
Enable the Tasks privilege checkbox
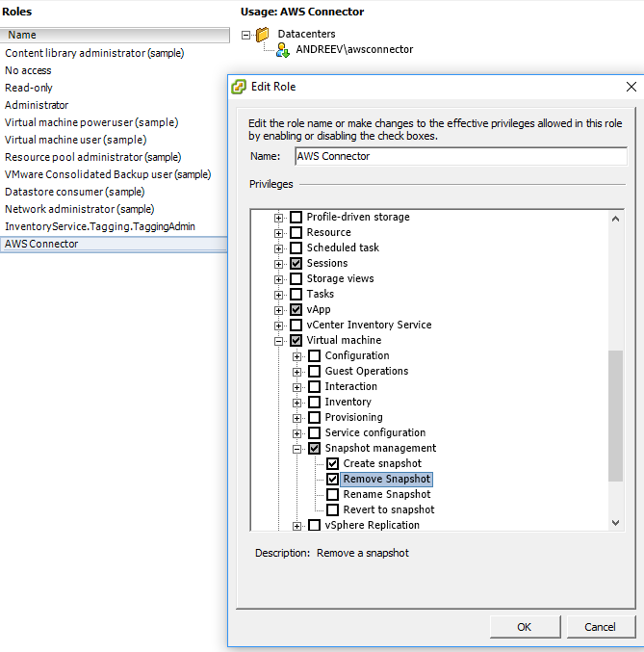pos(296,294)
